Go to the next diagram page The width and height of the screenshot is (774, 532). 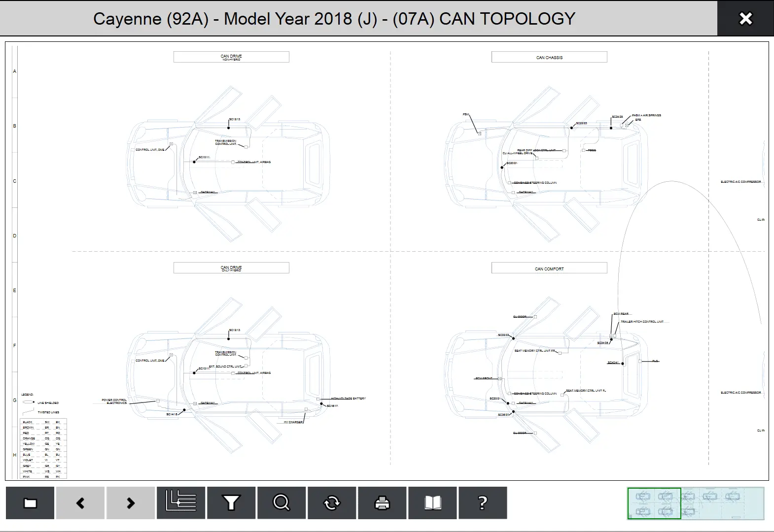click(131, 503)
